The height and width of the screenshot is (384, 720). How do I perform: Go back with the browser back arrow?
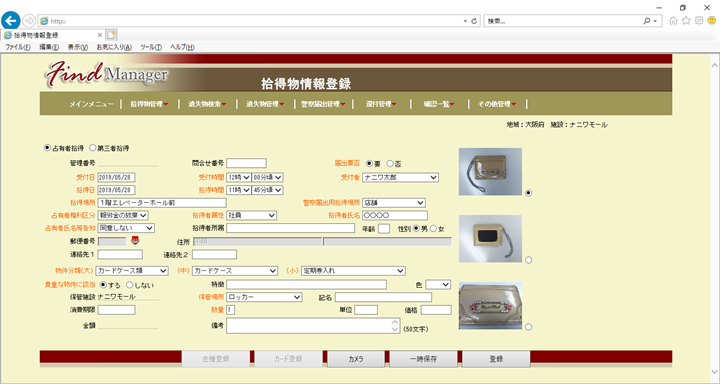[x=11, y=21]
